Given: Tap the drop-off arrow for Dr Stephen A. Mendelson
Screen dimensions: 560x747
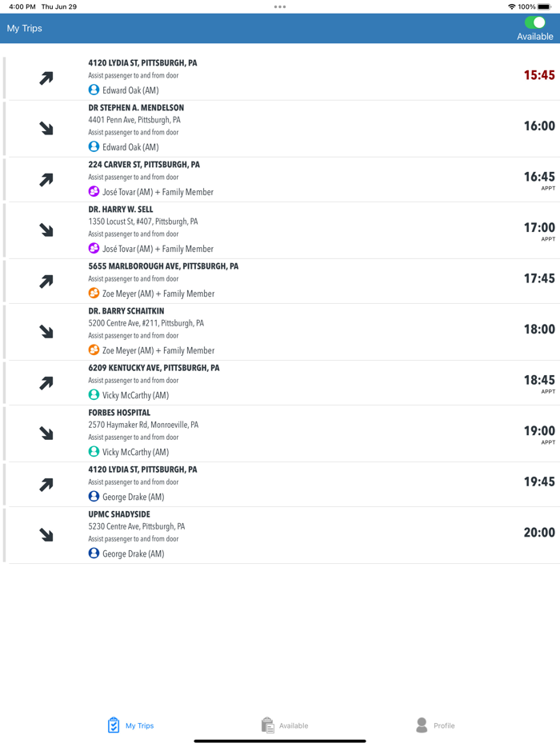Looking at the screenshot, I should point(46,129).
